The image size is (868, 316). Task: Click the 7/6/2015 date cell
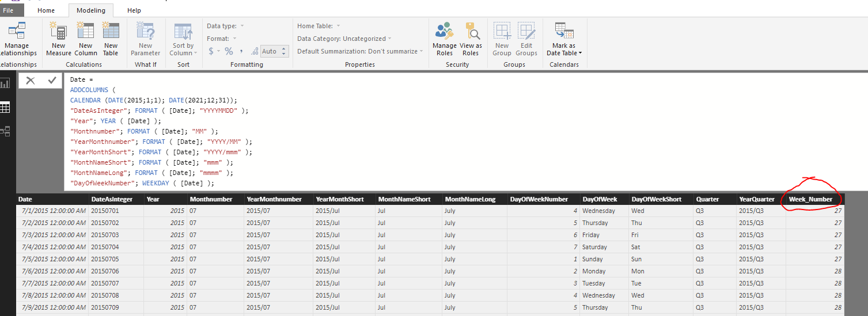(52, 271)
